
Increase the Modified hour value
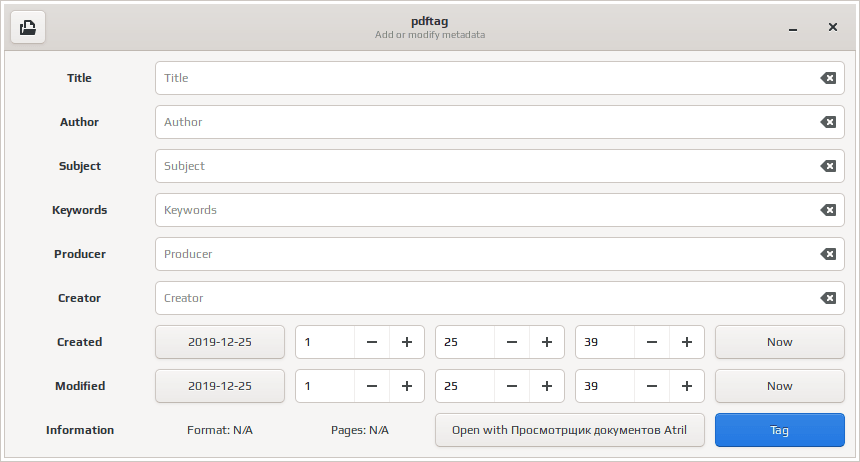point(407,386)
